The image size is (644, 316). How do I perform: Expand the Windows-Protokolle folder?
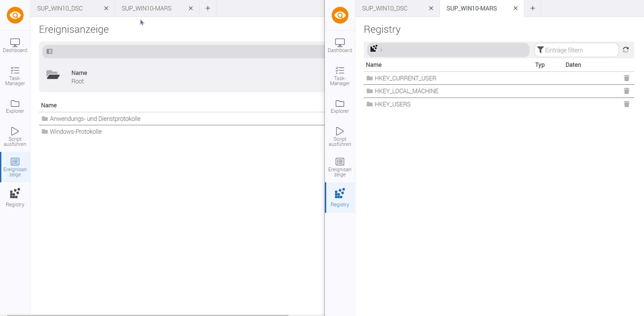click(x=75, y=132)
